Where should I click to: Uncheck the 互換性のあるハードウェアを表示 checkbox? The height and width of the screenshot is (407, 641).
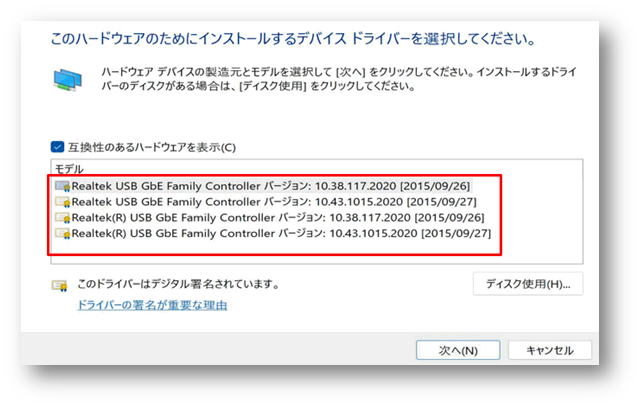[x=57, y=147]
